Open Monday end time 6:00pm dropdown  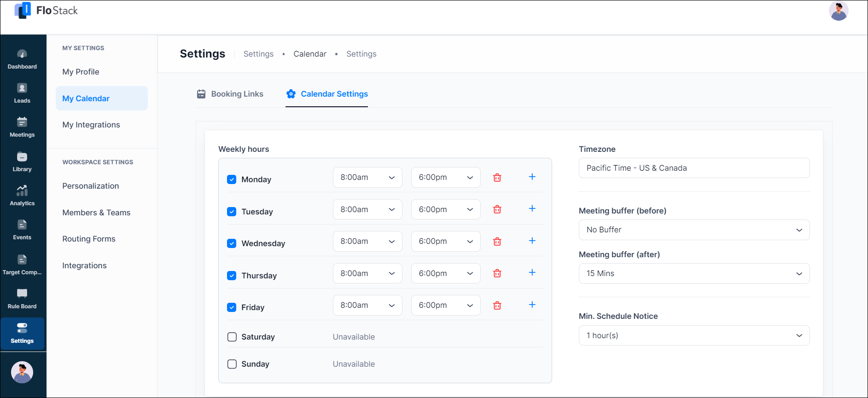tap(446, 177)
